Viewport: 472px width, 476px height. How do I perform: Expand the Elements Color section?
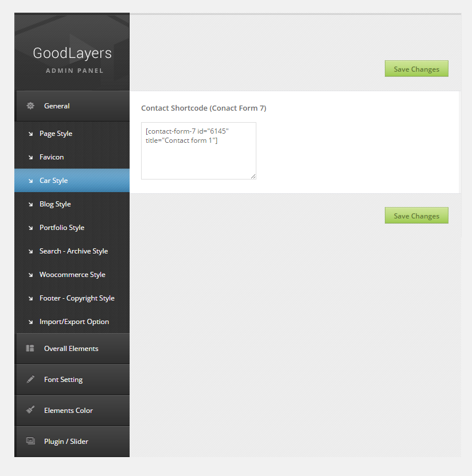click(x=72, y=411)
